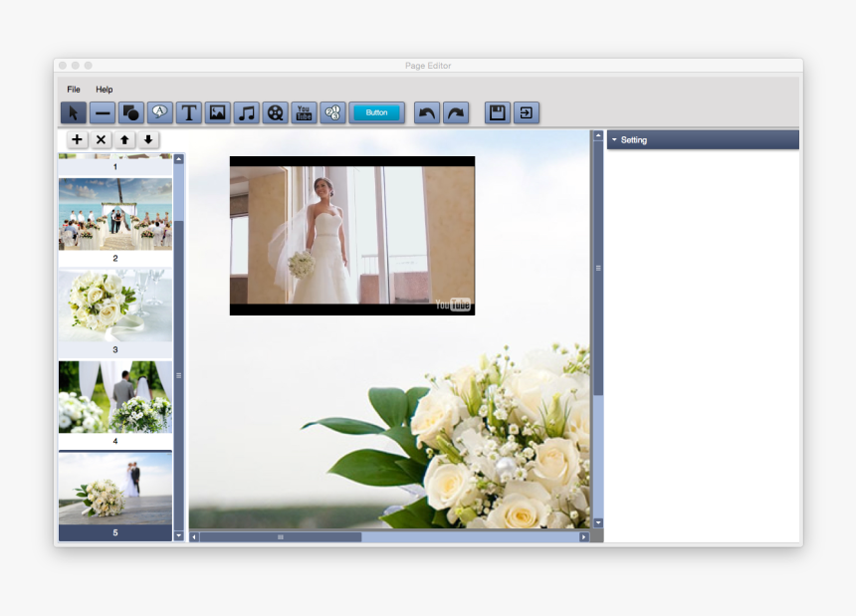This screenshot has height=616, width=856.
Task: Insert a YouTube video element
Action: coord(304,112)
